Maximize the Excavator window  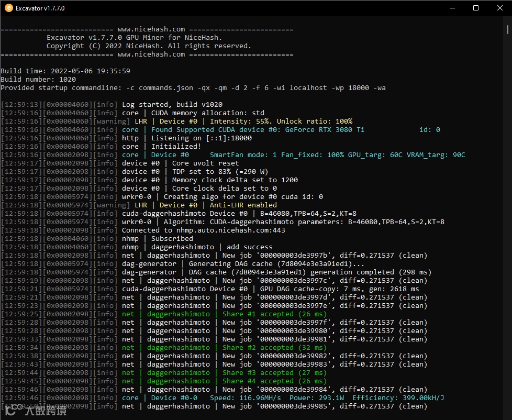click(476, 8)
